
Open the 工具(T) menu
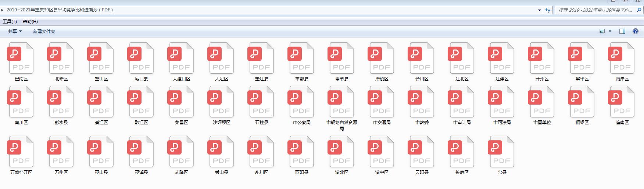tap(10, 22)
